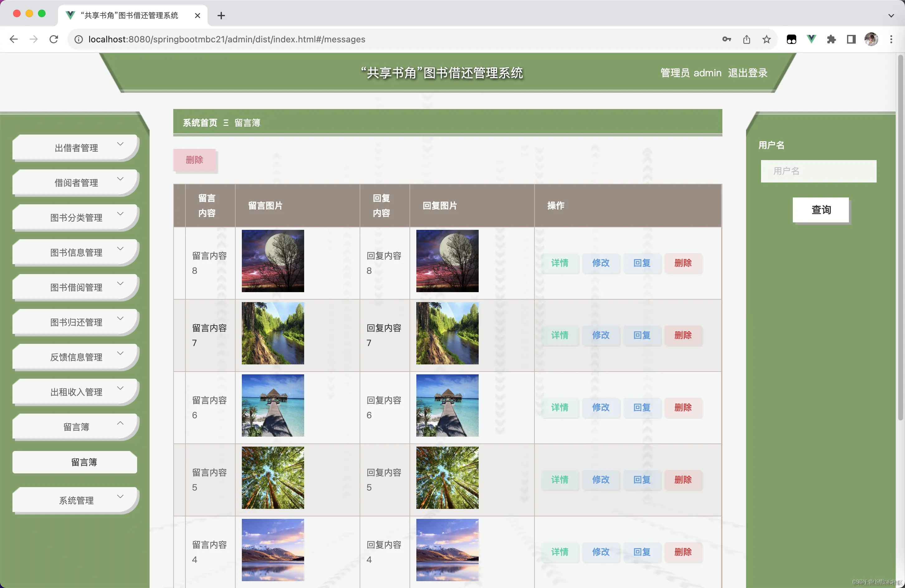This screenshot has width=905, height=588.
Task: Click the Vue devtools icon in browser toolbar
Action: pyautogui.click(x=811, y=39)
